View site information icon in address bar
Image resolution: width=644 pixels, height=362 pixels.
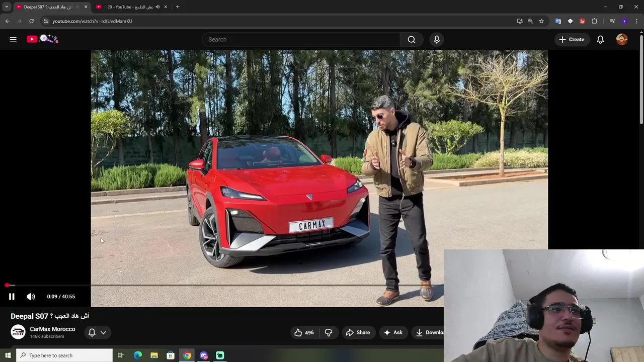[45, 21]
